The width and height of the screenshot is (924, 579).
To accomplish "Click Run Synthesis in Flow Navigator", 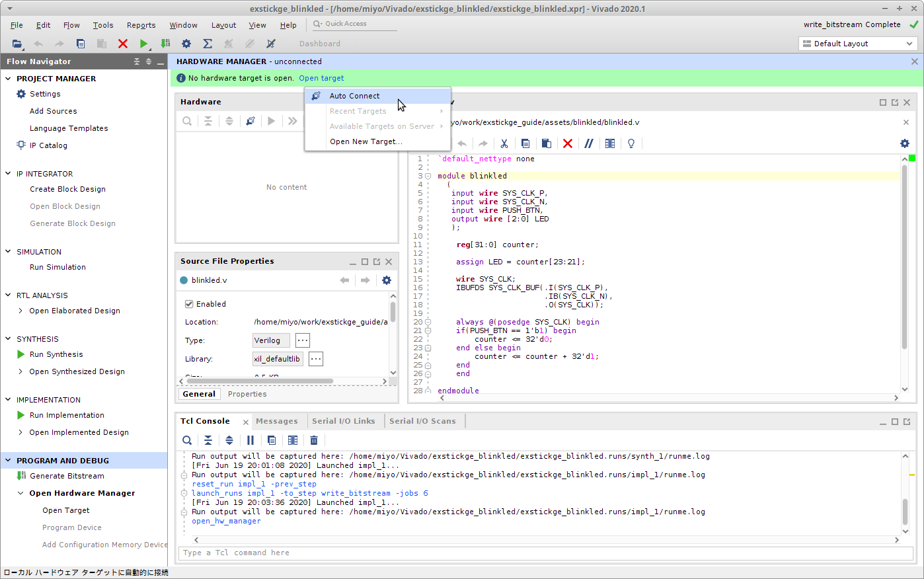I will point(56,354).
